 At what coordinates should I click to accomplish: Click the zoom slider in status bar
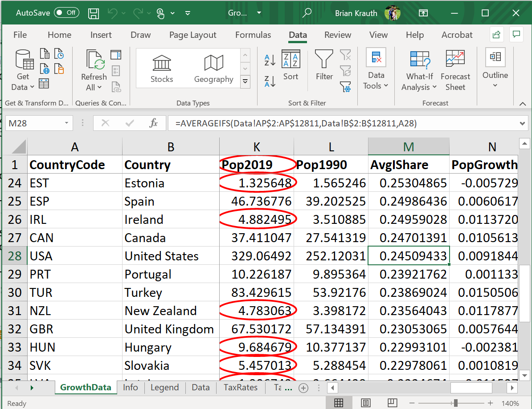(x=455, y=403)
